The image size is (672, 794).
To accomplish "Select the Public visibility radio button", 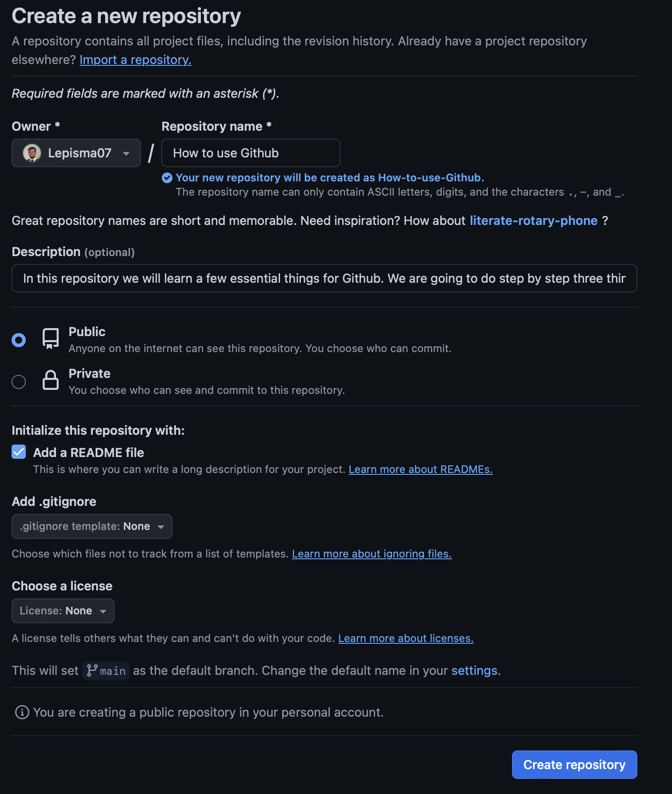I will (19, 340).
